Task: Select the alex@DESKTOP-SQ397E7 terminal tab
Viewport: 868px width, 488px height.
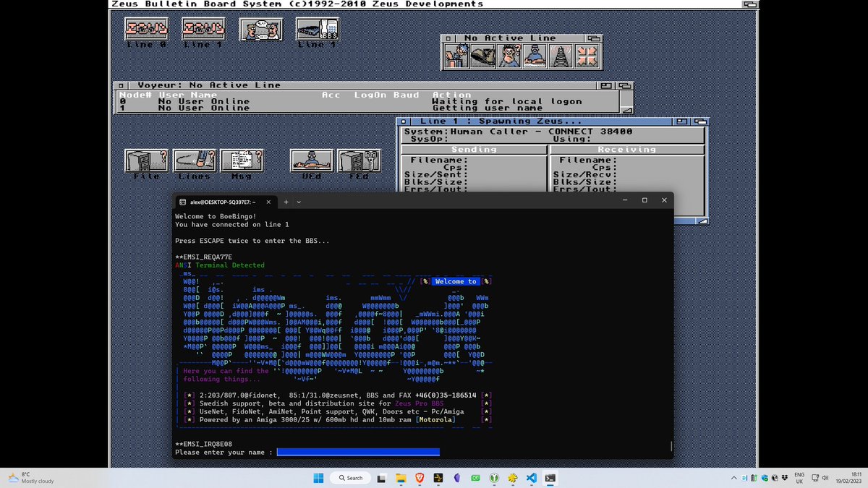Action: tap(223, 202)
